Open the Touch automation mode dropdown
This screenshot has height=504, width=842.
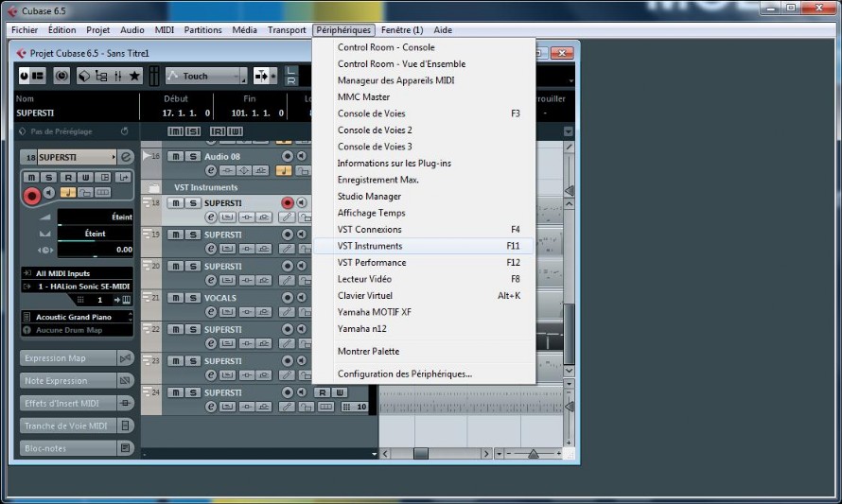pyautogui.click(x=207, y=77)
